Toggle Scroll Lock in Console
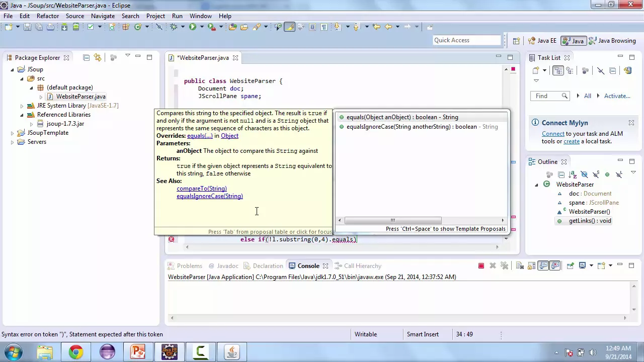644x362 pixels. tap(531, 265)
